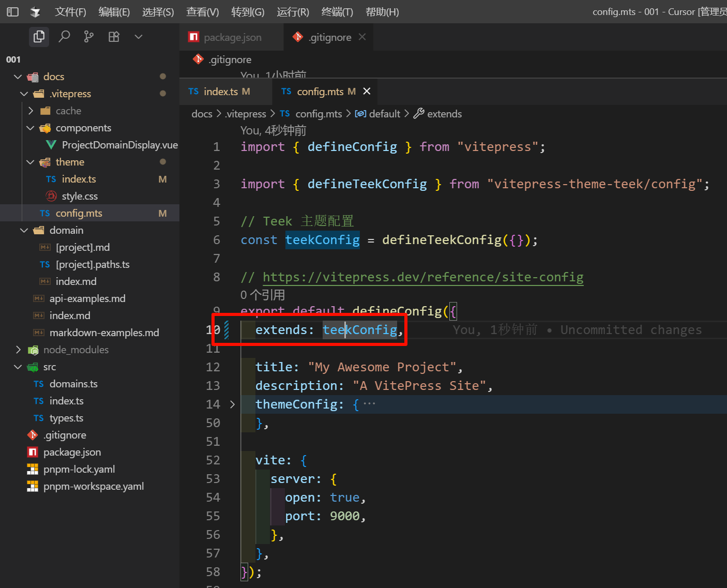The height and width of the screenshot is (588, 727).
Task: Select config.mts in the file tree
Action: click(89, 213)
